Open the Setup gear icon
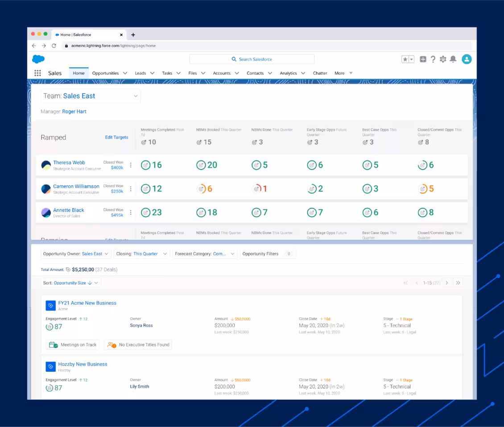This screenshot has height=427, width=504. [443, 59]
